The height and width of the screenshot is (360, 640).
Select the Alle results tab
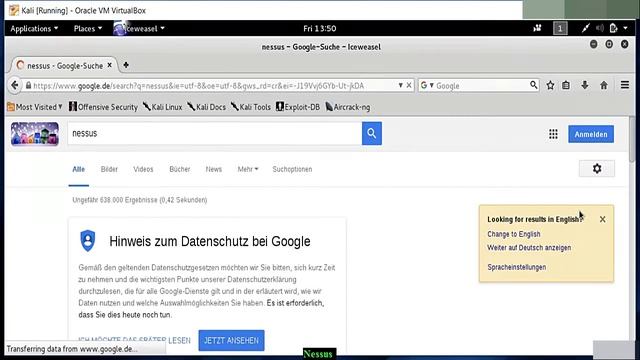pos(78,169)
